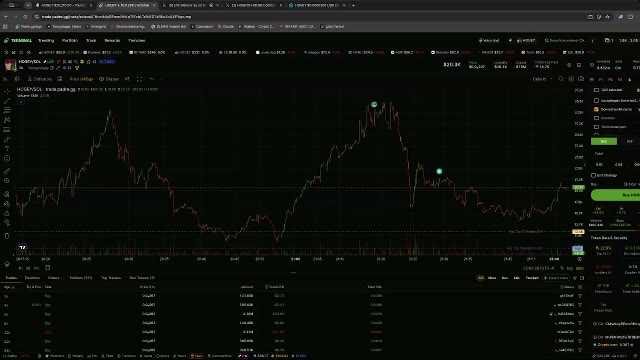Select the trend line drawing tool
The image size is (640, 360).
click(7, 100)
